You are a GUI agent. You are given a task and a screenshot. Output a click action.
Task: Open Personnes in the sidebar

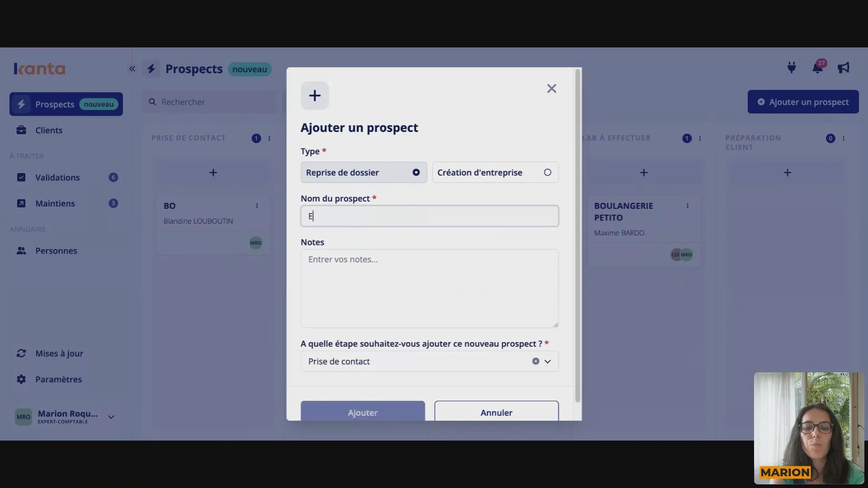click(x=66, y=251)
